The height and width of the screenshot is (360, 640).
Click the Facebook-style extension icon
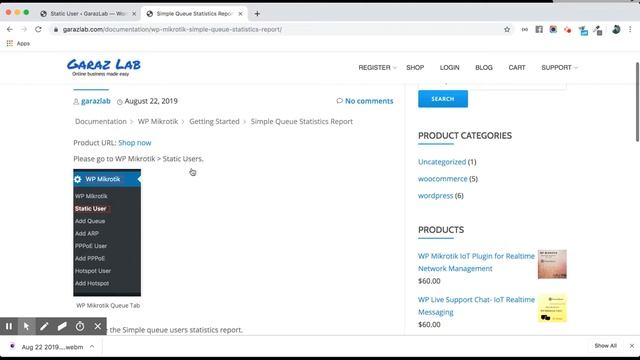coord(539,29)
